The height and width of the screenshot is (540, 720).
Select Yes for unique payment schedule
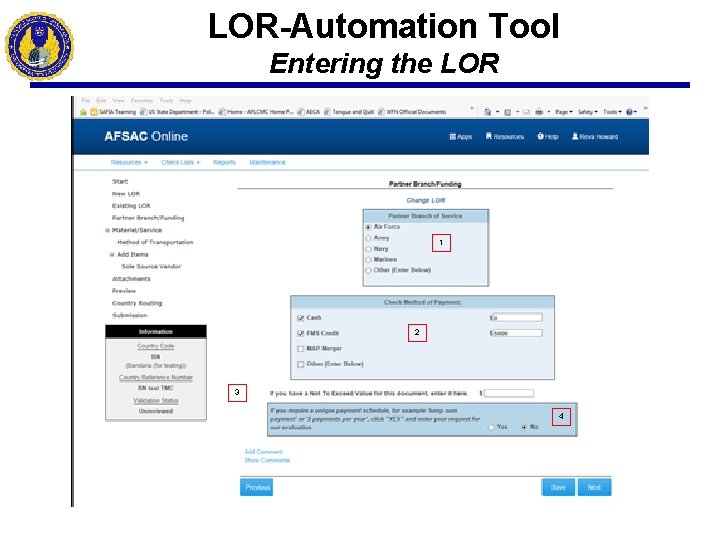tap(492, 427)
